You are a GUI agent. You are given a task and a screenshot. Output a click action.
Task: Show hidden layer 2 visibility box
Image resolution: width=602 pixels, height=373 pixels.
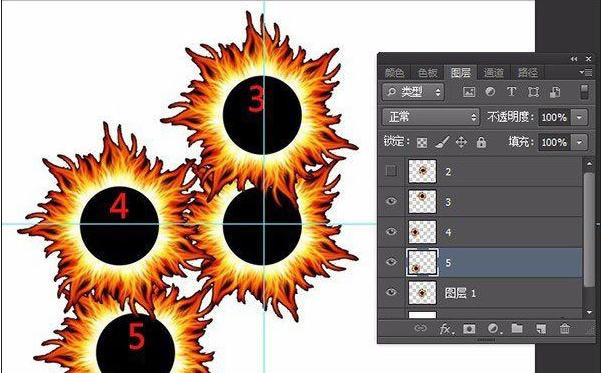(391, 171)
